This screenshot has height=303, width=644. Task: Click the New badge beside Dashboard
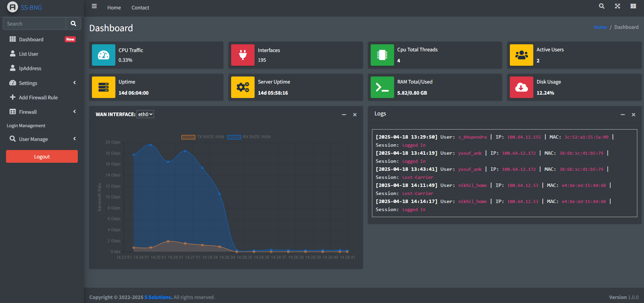[70, 39]
